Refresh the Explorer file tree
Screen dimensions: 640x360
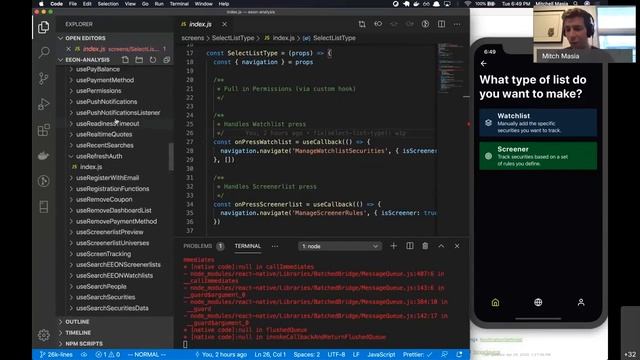click(153, 60)
